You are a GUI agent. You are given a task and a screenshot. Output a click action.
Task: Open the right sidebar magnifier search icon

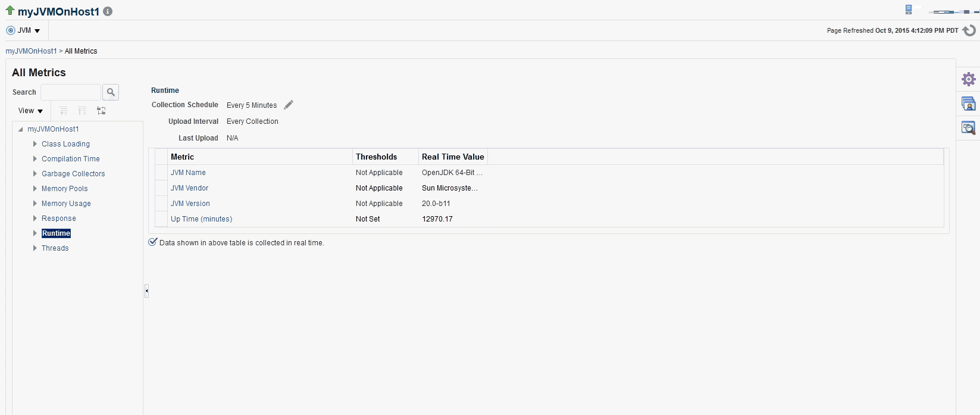969,127
